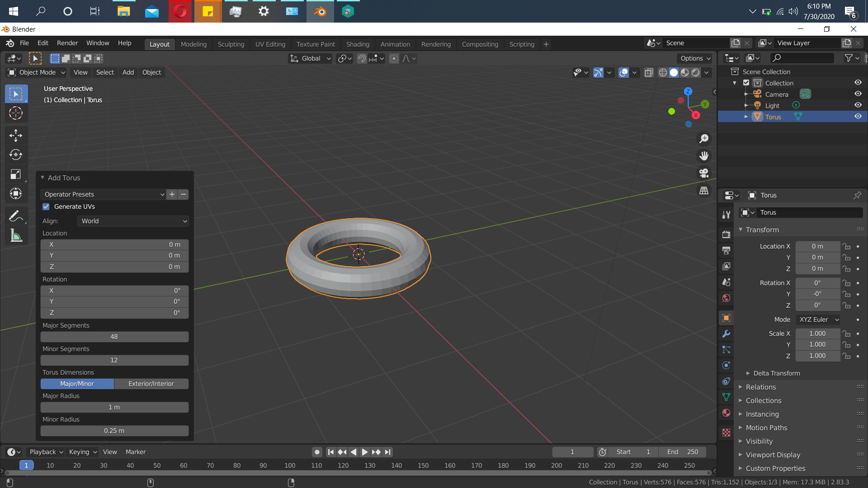Jump to the end frame

tap(388, 452)
